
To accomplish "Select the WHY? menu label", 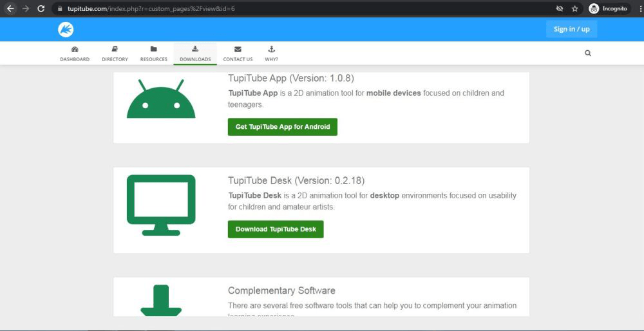I will 271,59.
